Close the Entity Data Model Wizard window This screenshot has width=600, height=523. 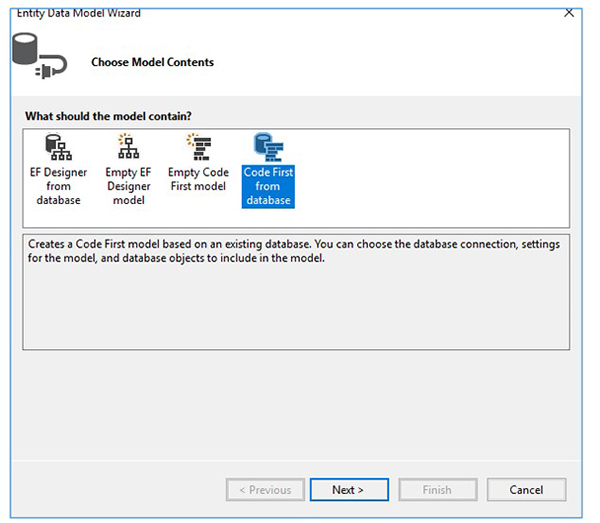point(569,13)
